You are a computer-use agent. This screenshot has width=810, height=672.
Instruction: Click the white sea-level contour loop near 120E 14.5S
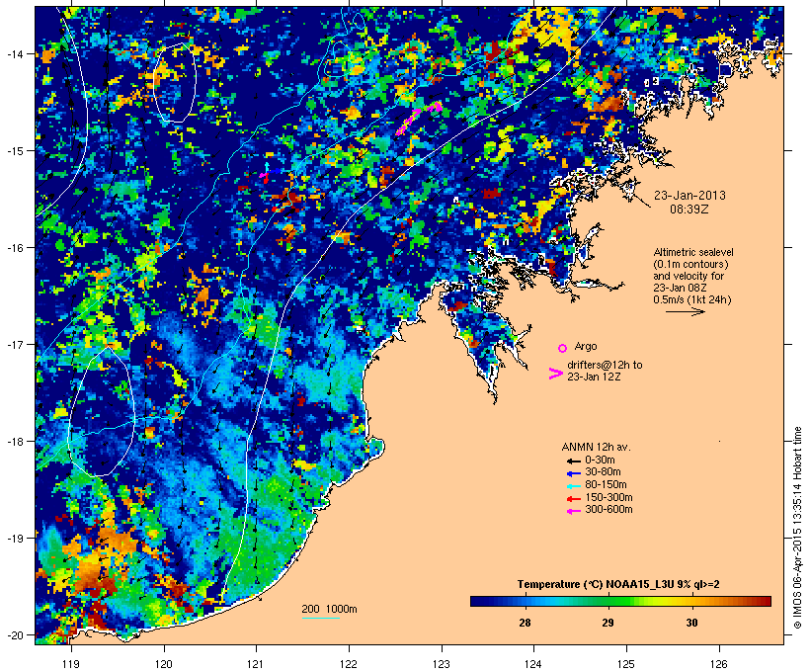[175, 83]
